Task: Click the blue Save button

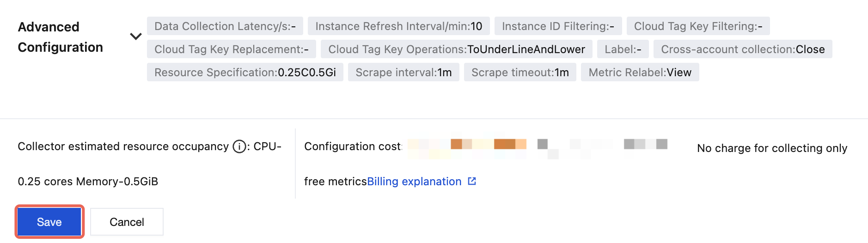Action: click(49, 222)
